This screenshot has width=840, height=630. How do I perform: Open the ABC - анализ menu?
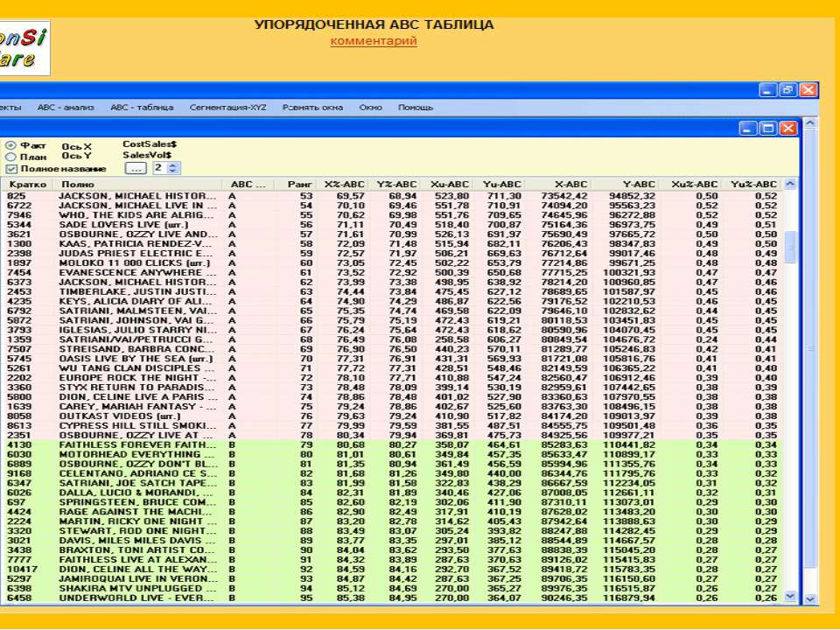click(66, 107)
